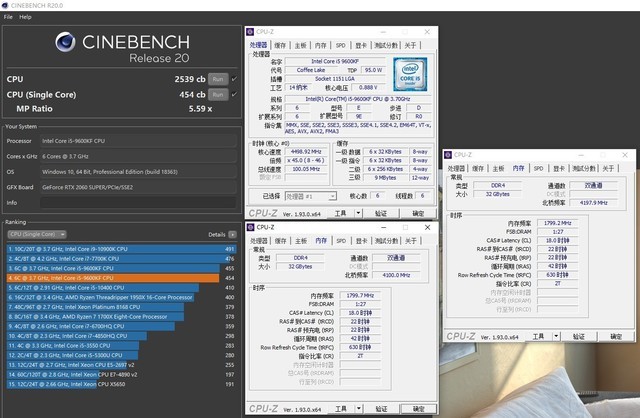Toggle the checkbox beside the CPU (Single Core) test
This screenshot has width=640, height=418.
[234, 95]
